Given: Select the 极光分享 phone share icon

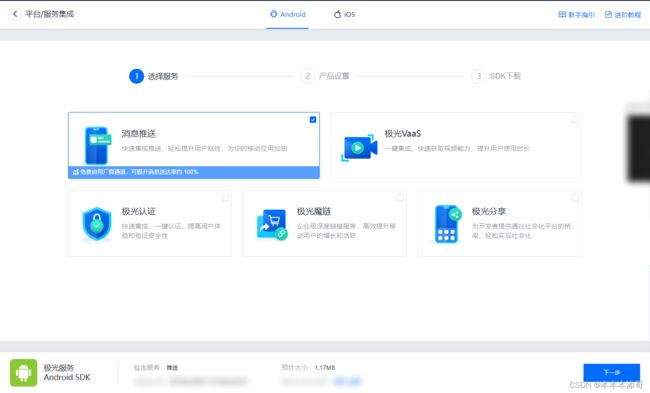Looking at the screenshot, I should (448, 224).
